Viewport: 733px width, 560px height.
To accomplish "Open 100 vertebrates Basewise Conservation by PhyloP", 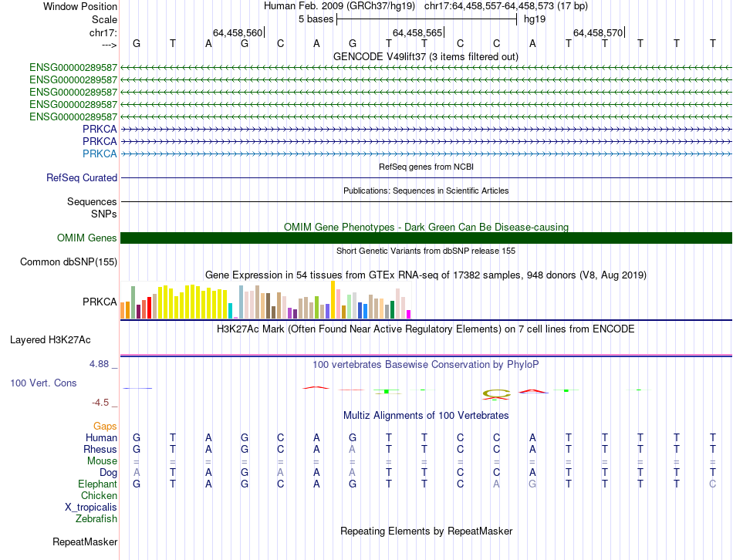I will 426,364.
